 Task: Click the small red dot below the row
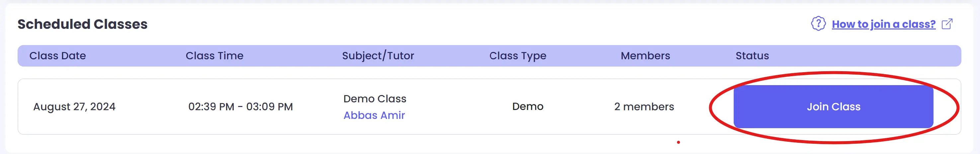click(678, 142)
